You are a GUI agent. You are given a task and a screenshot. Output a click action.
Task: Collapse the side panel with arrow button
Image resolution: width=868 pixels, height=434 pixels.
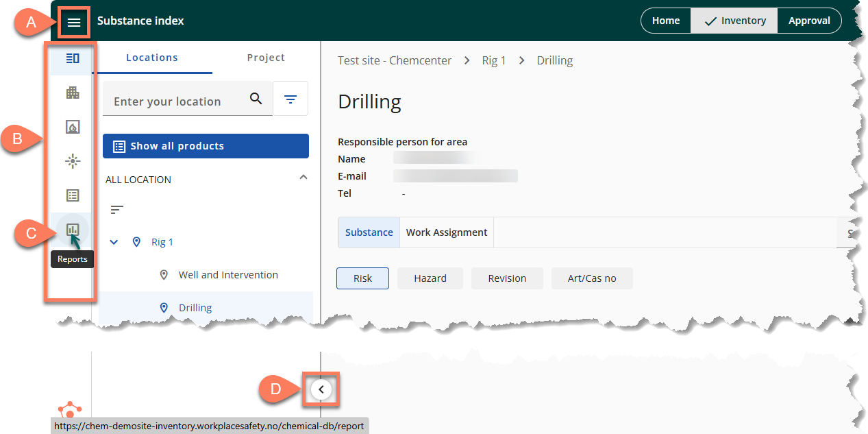tap(321, 390)
